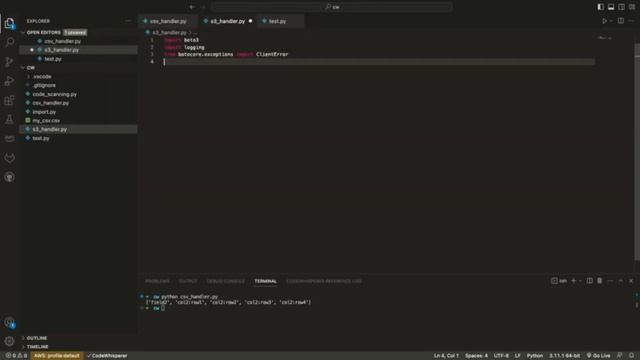
Task: Collapse the CW folder section
Action: [31, 68]
